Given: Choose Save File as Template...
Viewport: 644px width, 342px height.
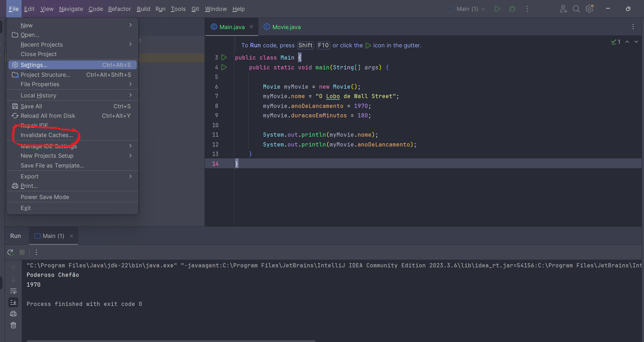Looking at the screenshot, I should (72, 165).
